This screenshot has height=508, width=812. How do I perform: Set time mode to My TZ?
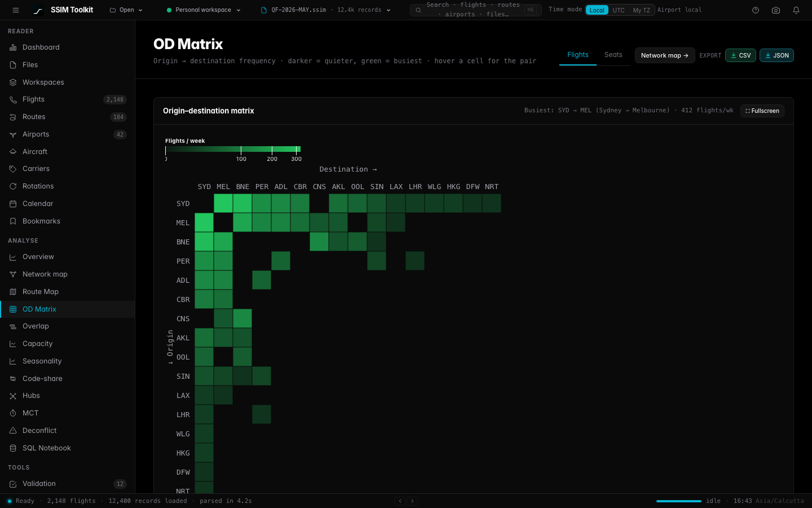[x=641, y=10]
